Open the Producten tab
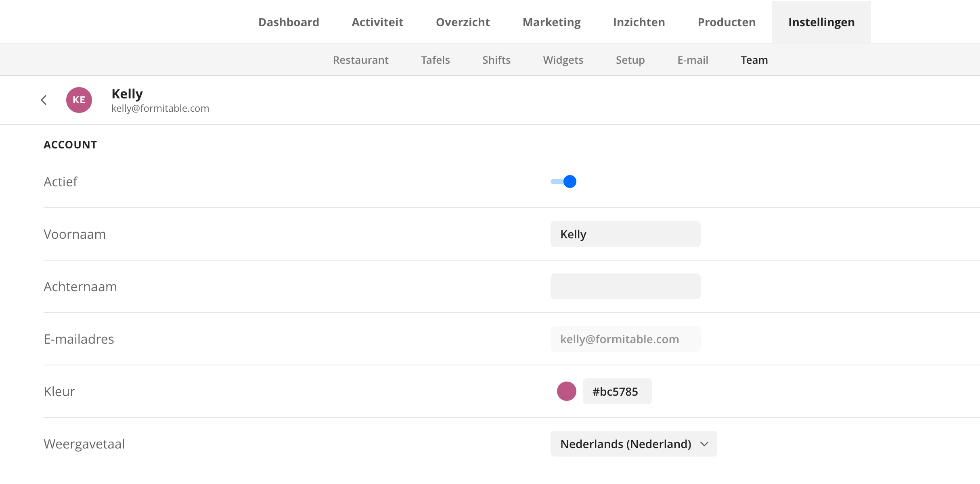 point(727,22)
